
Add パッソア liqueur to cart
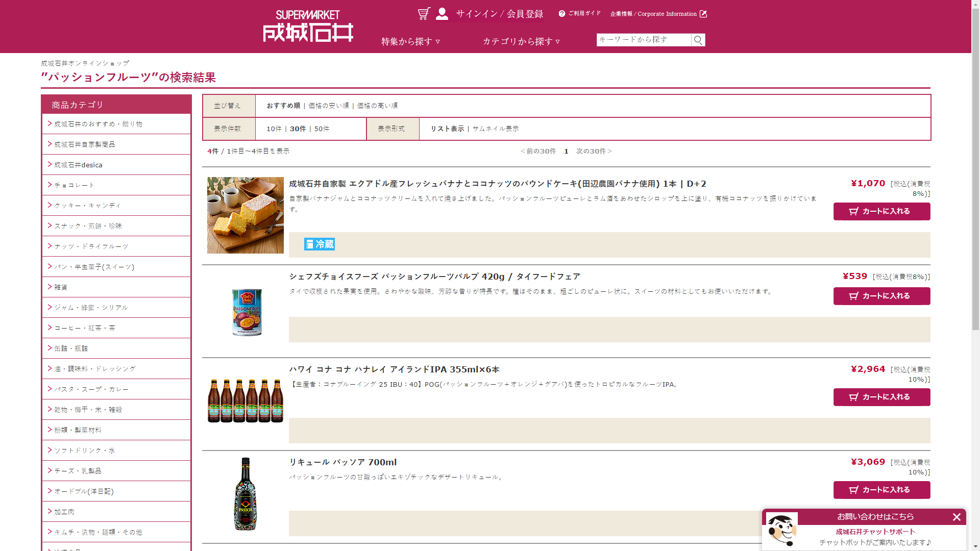tap(881, 490)
